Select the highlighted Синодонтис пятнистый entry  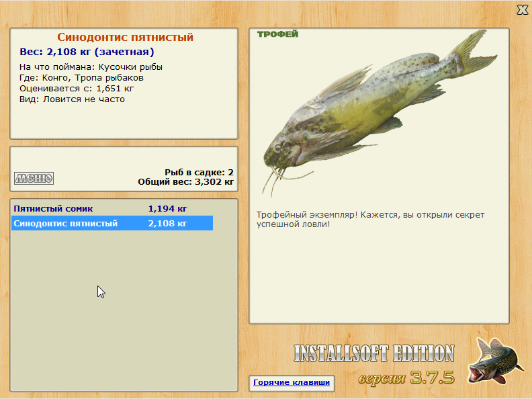[112, 223]
